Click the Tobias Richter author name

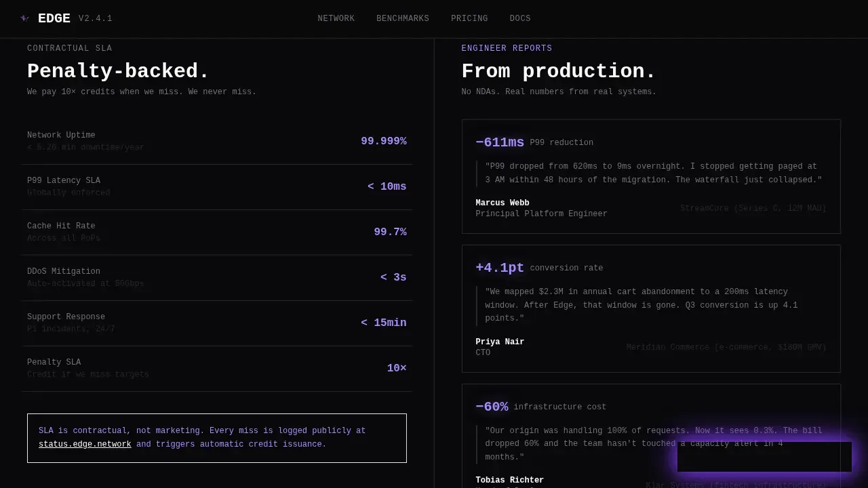coord(509,480)
